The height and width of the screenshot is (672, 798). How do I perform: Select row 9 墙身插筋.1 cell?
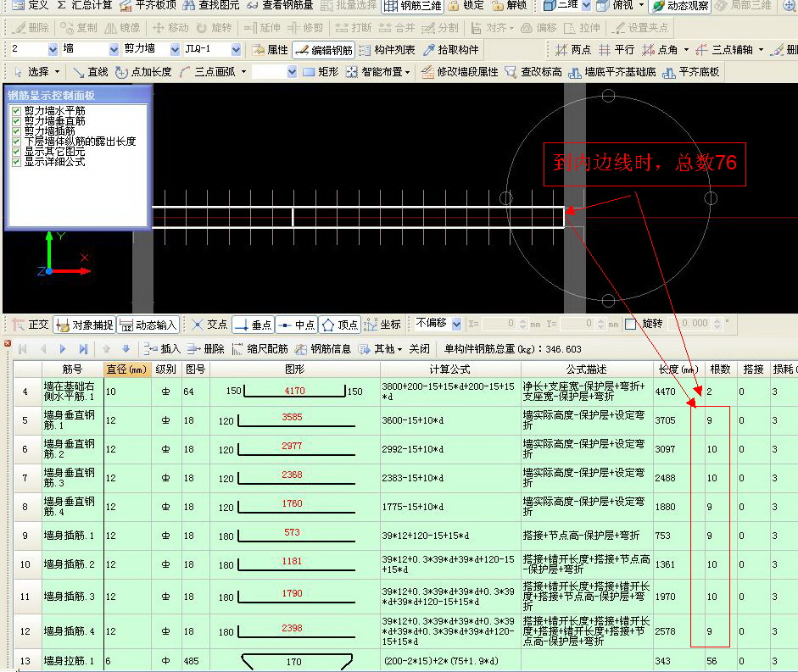point(72,536)
